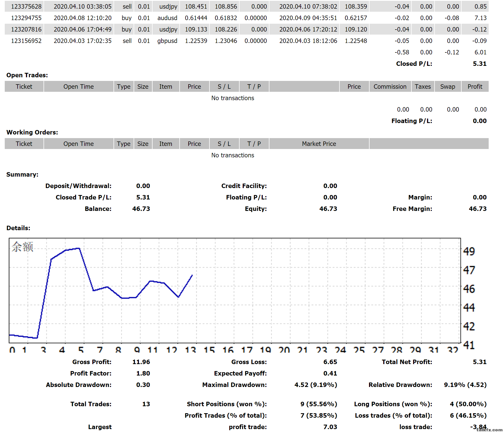Click Profit Factor value 1.80
Screen dimensions: 504x433
click(x=143, y=373)
